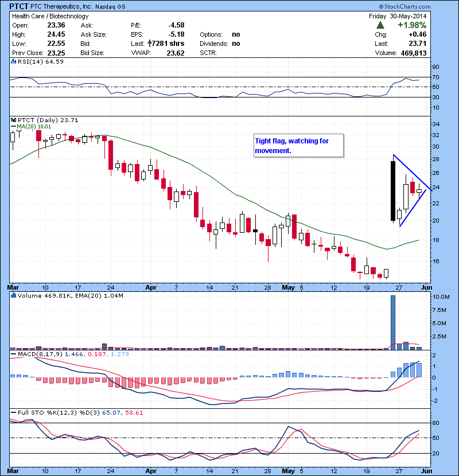Viewport: 459px width, 476px height.
Task: Click the Chg value +0.46
Action: pos(418,34)
